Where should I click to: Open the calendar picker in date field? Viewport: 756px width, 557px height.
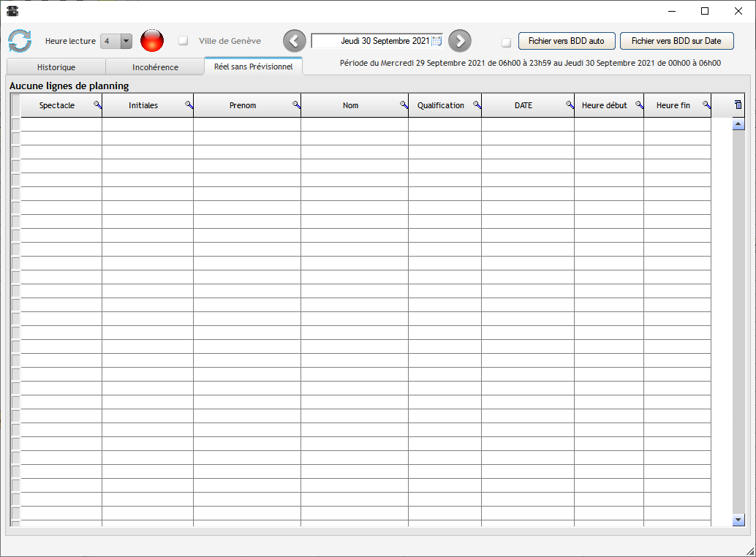pyautogui.click(x=436, y=42)
